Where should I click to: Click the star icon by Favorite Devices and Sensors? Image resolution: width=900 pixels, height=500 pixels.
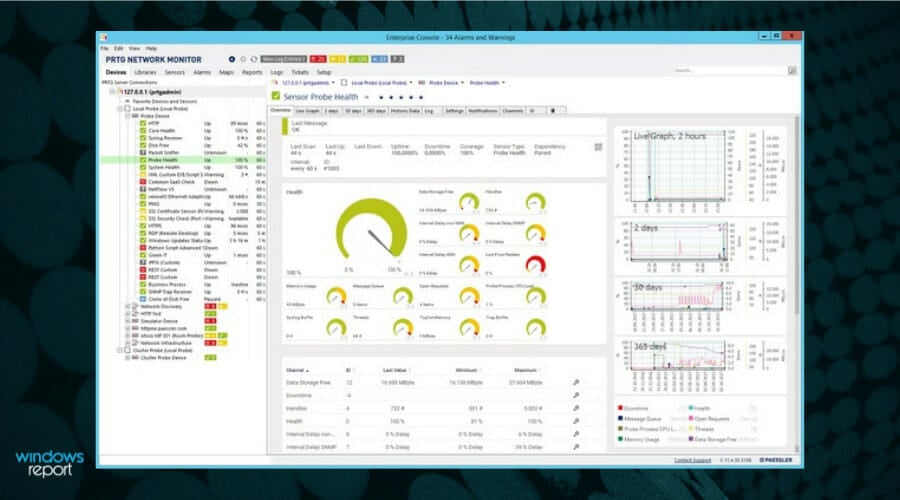coord(127,101)
